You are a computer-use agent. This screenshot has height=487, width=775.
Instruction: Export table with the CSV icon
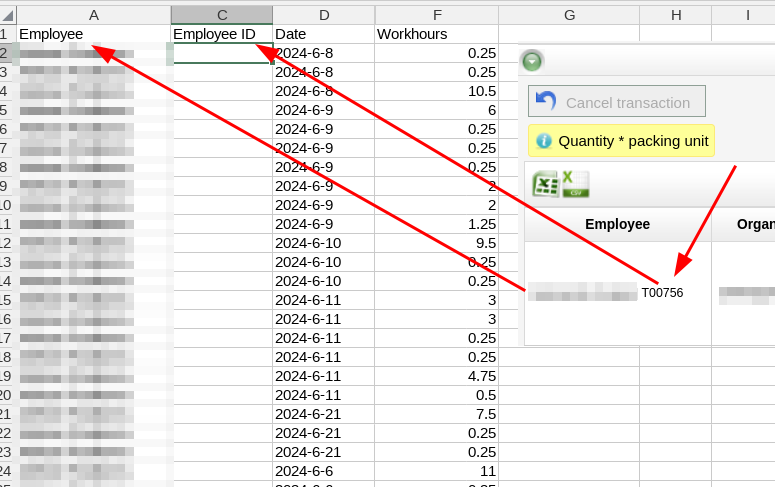pyautogui.click(x=575, y=184)
